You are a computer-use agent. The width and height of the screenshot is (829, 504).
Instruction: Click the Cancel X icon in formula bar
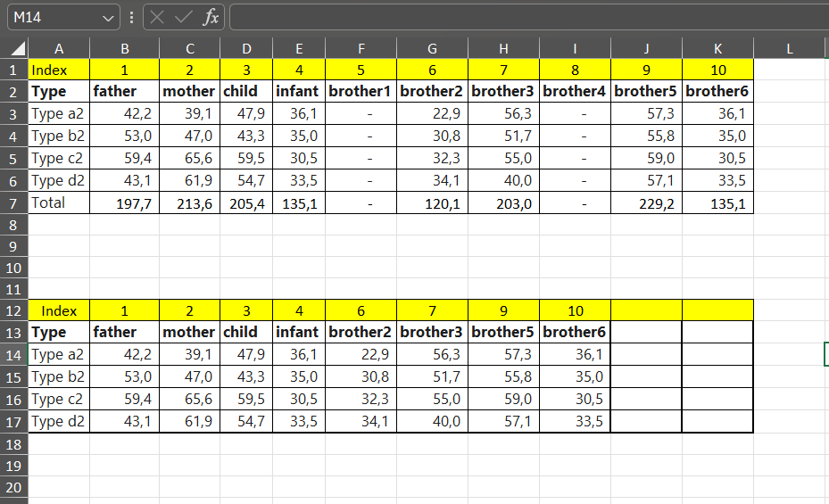point(157,18)
